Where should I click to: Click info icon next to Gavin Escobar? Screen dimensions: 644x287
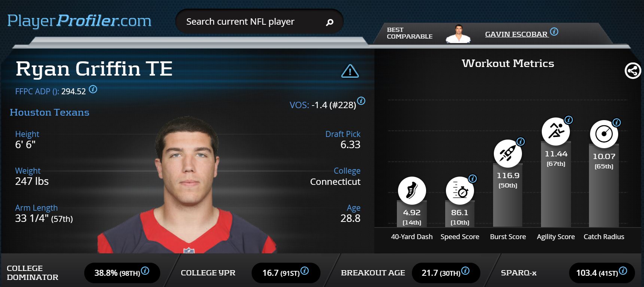(x=554, y=32)
